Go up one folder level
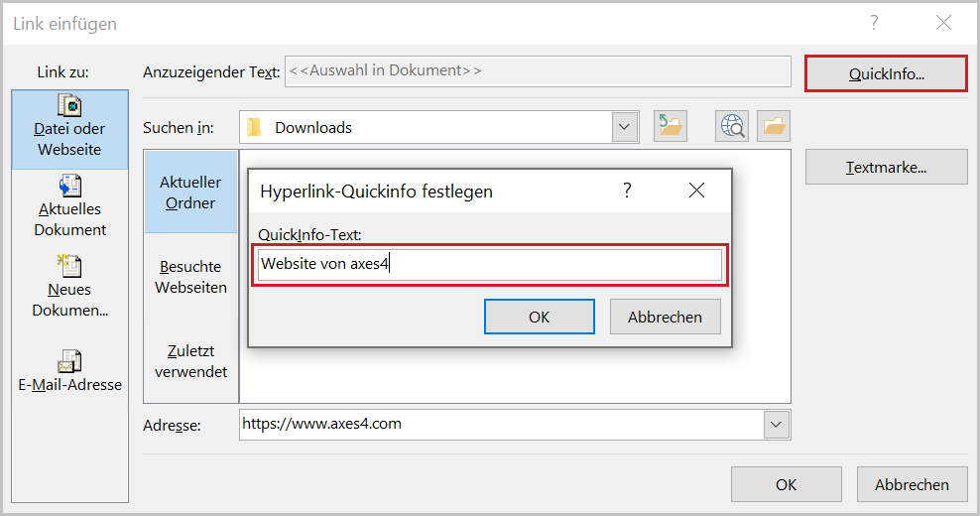980x516 pixels. coord(670,126)
